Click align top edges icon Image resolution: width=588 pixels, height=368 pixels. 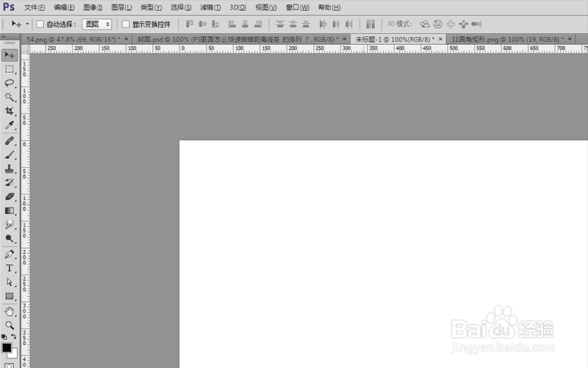[190, 24]
